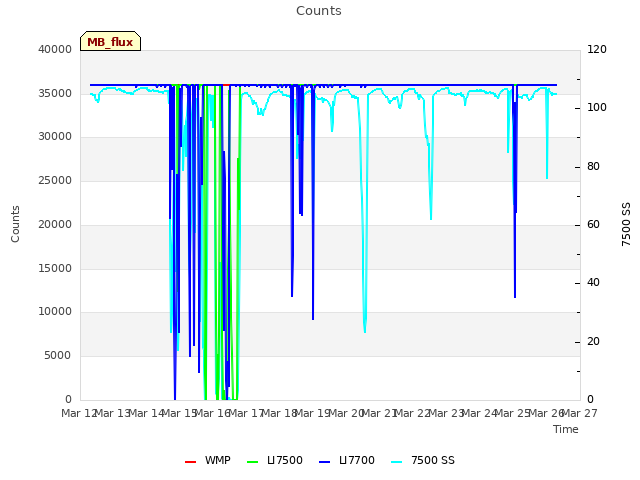This screenshot has height=480, width=640.
Task: Toggle the LI7700 legend entry
Action: (x=347, y=460)
